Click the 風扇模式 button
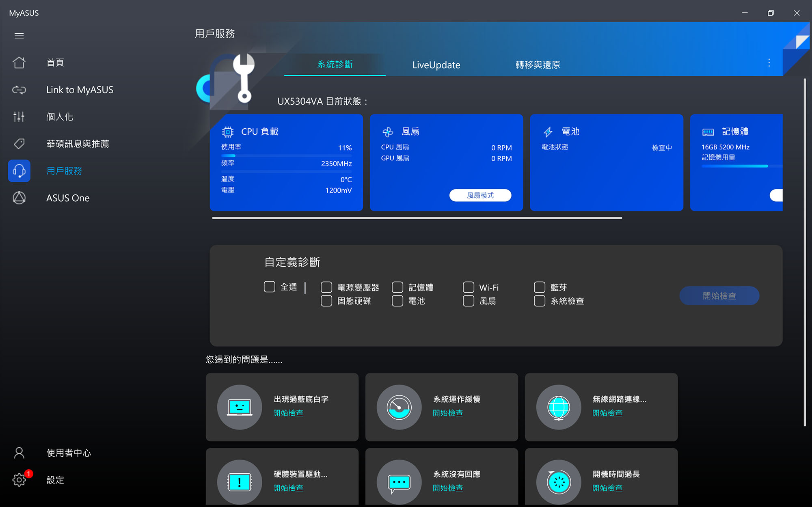Viewport: 812px width, 507px height. point(480,195)
